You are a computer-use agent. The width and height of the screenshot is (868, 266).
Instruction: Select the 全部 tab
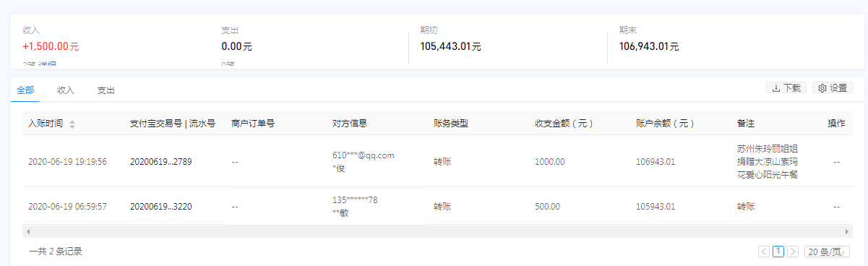point(25,90)
